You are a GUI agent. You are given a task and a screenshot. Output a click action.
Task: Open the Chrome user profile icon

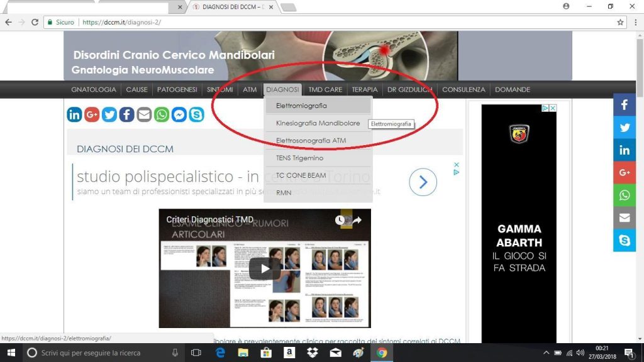[566, 6]
